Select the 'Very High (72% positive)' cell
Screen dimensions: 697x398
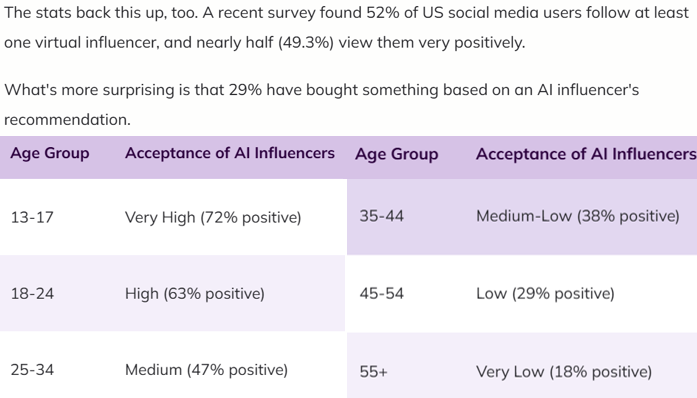tap(213, 217)
